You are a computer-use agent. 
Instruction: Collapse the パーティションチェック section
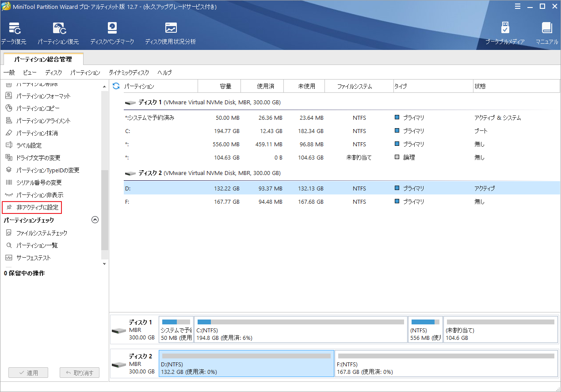click(95, 220)
